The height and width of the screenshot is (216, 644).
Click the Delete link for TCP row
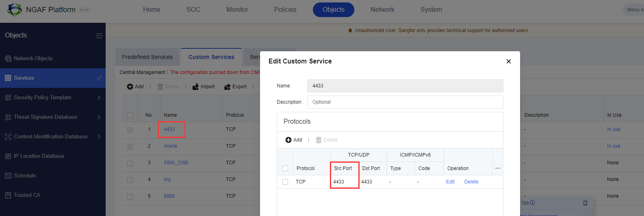pos(471,182)
